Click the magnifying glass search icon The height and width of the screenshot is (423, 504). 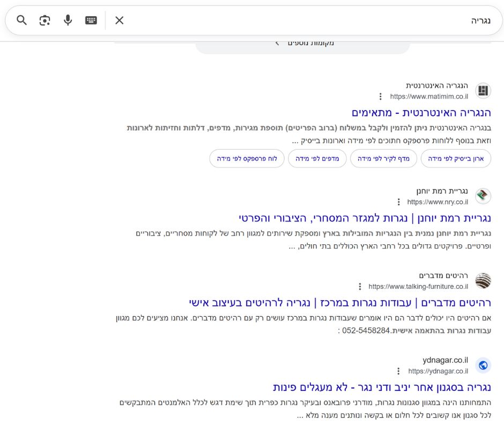tap(21, 20)
